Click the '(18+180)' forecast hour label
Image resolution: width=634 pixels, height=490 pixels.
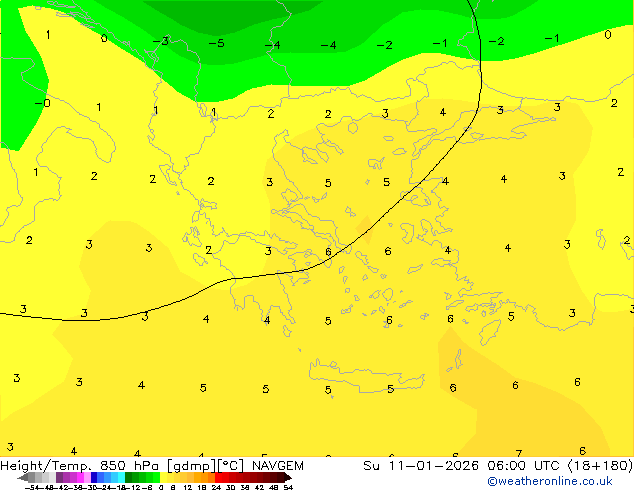click(x=600, y=466)
